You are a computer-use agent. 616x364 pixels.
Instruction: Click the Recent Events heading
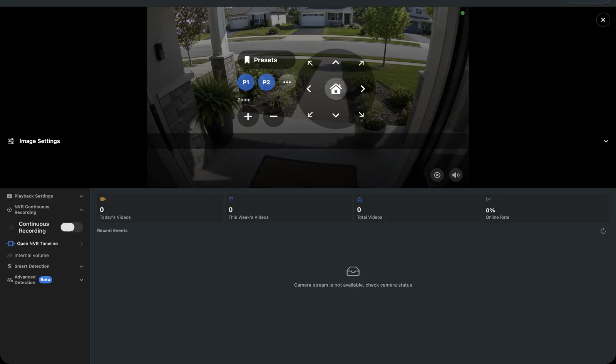pos(112,230)
